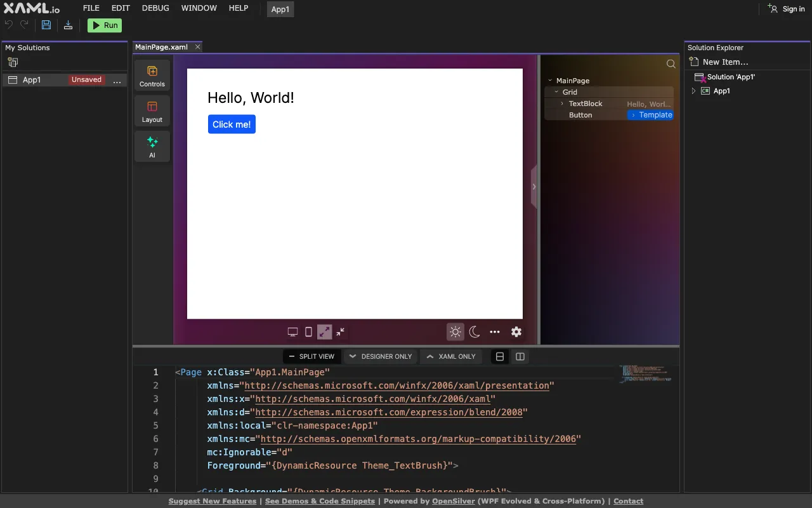Screen dimensions: 812x508
Task: Add New Item in Solution Explorer
Action: pyautogui.click(x=719, y=62)
